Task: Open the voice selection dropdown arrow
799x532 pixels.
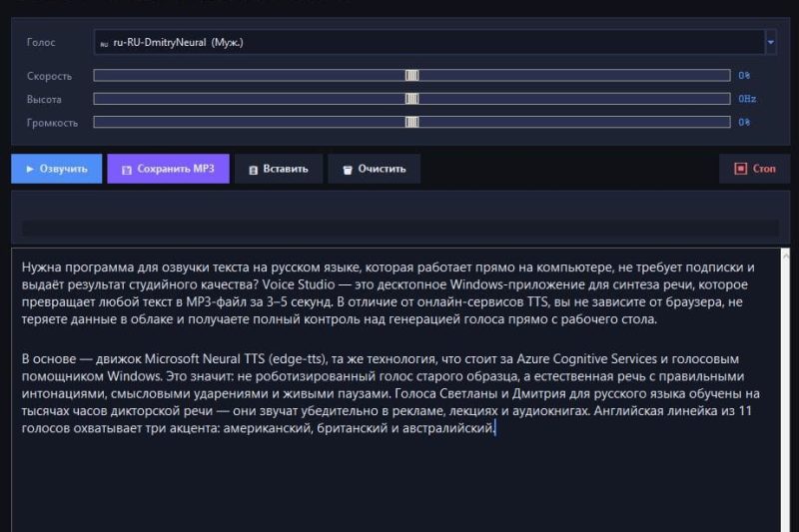Action: (x=770, y=42)
